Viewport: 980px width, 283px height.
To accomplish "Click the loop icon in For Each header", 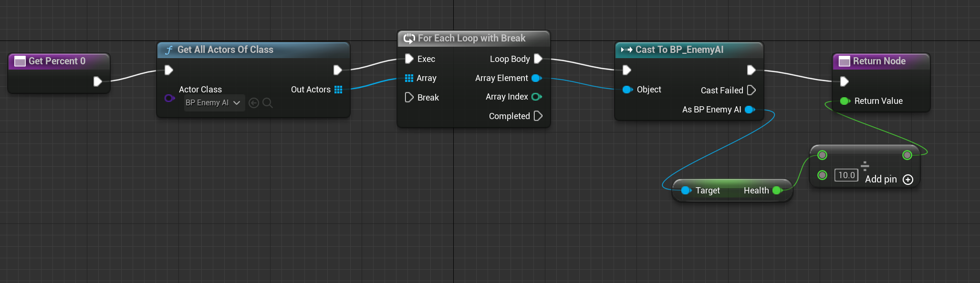I will pyautogui.click(x=409, y=38).
